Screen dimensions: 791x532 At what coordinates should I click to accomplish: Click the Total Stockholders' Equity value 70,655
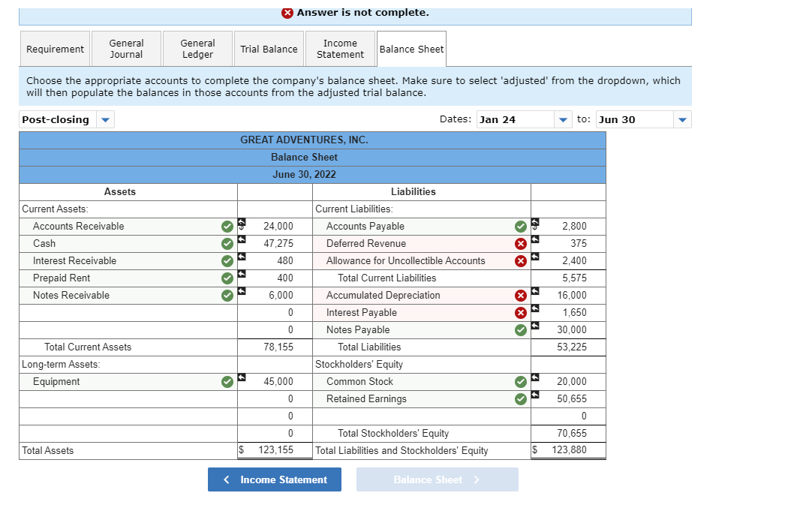pos(572,433)
